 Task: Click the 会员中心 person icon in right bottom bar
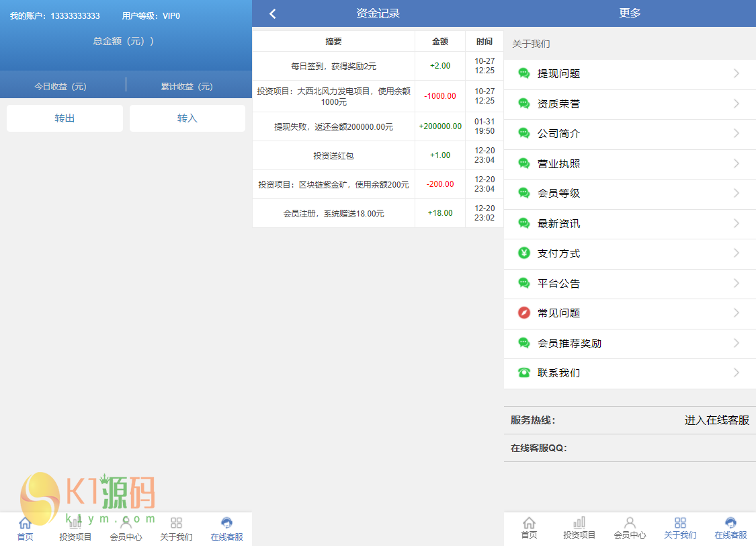coord(630,523)
